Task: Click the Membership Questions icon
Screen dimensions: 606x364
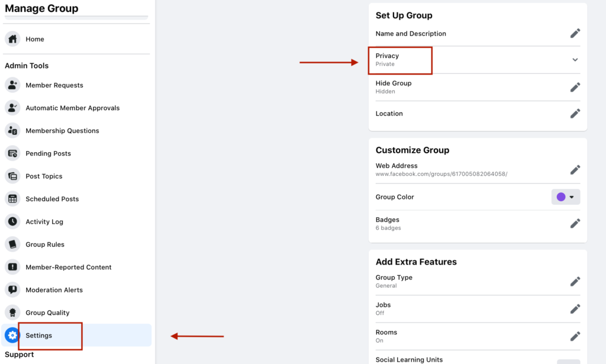Action: point(12,131)
